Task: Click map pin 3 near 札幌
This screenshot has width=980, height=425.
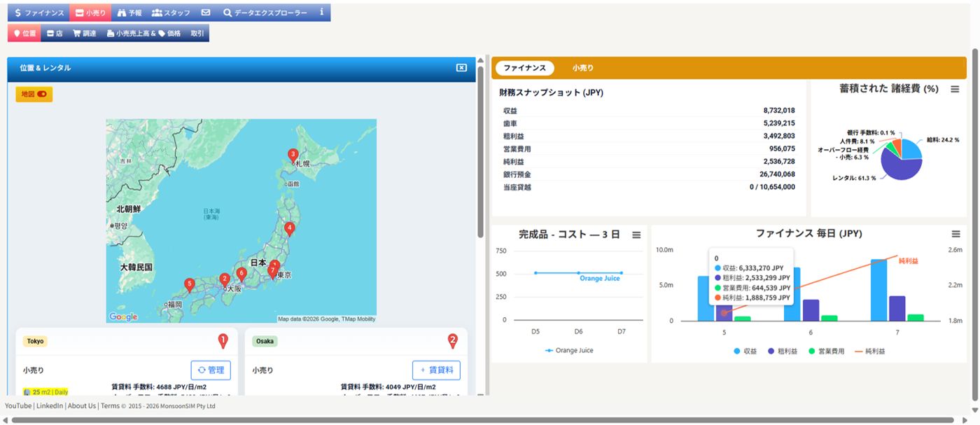Action: pyautogui.click(x=293, y=155)
